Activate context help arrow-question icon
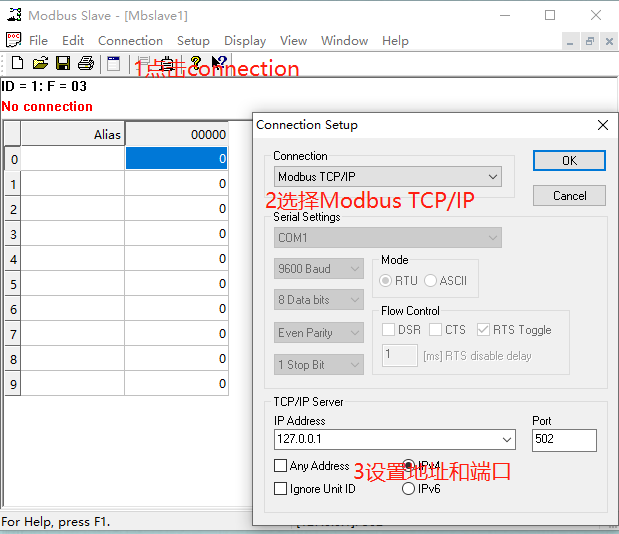Image resolution: width=619 pixels, height=534 pixels. pyautogui.click(x=219, y=63)
